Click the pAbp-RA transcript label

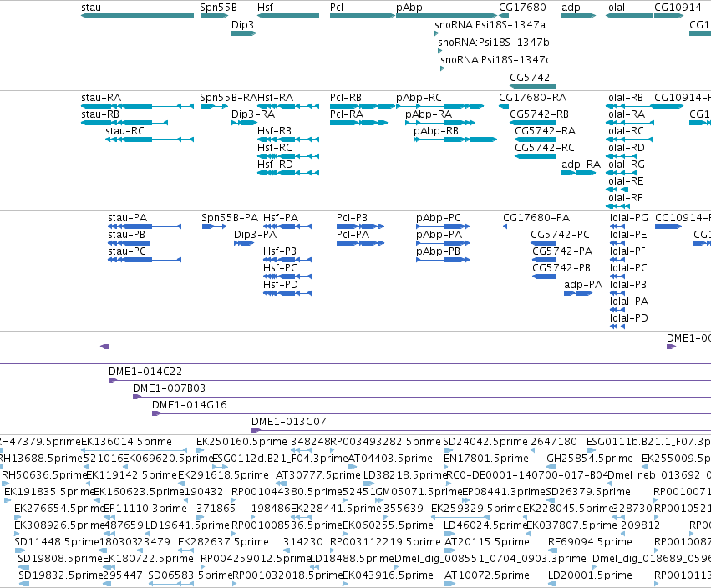click(429, 114)
